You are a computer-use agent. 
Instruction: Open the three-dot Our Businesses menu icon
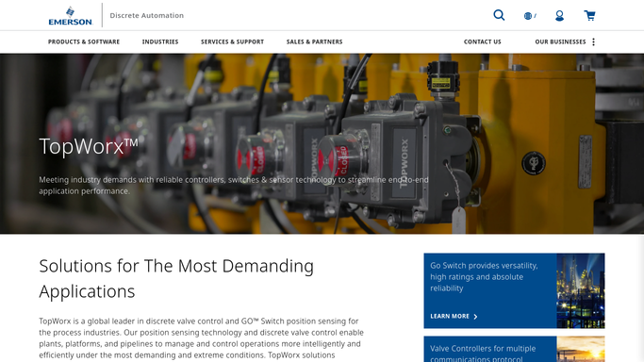pyautogui.click(x=593, y=41)
